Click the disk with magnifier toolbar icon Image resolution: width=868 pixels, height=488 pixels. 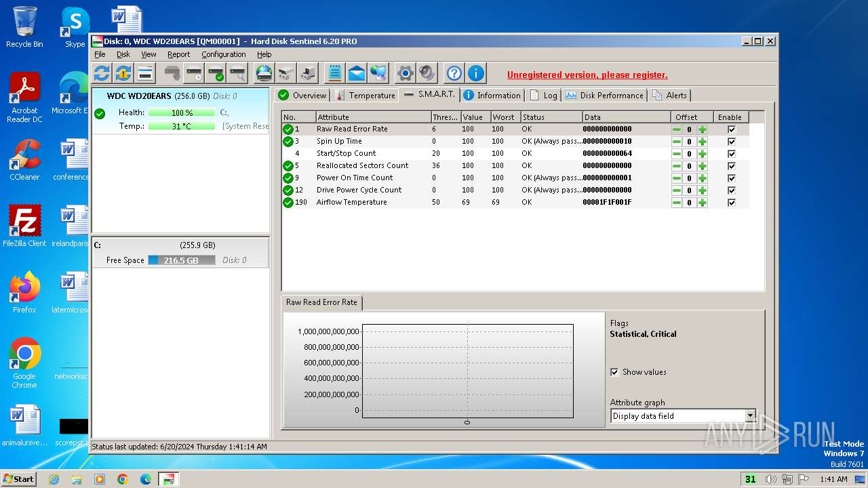pyautogui.click(x=237, y=73)
